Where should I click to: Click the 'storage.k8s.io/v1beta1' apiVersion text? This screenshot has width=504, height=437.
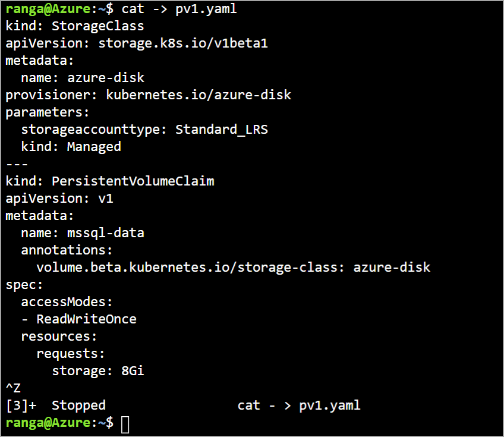tap(183, 43)
